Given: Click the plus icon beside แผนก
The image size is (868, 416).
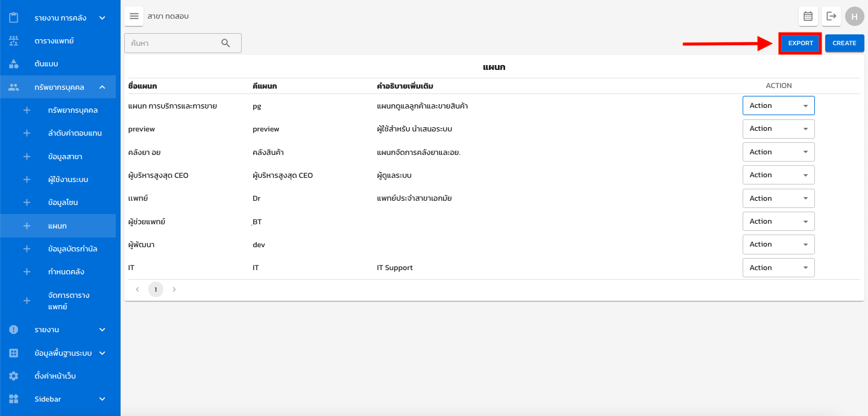Looking at the screenshot, I should (x=27, y=226).
